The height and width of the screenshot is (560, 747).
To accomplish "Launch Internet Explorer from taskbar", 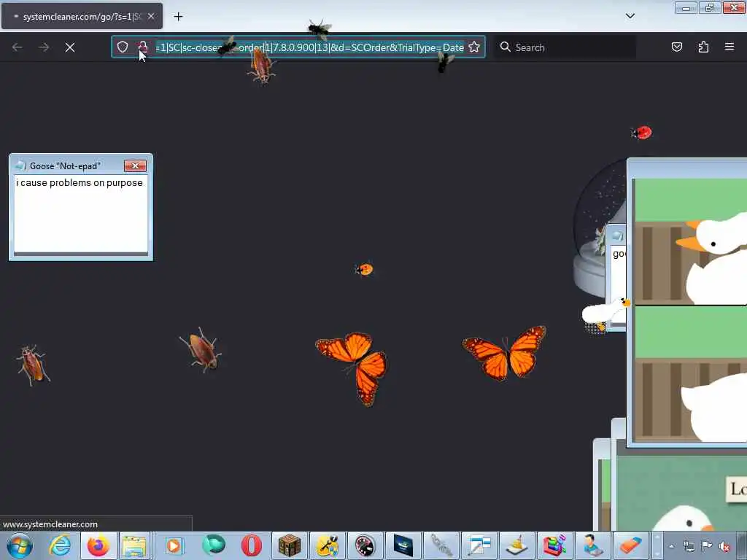I will [x=60, y=546].
